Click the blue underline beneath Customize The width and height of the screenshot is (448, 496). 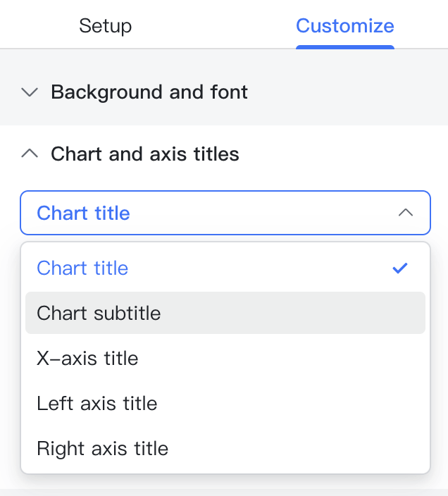pos(344,46)
